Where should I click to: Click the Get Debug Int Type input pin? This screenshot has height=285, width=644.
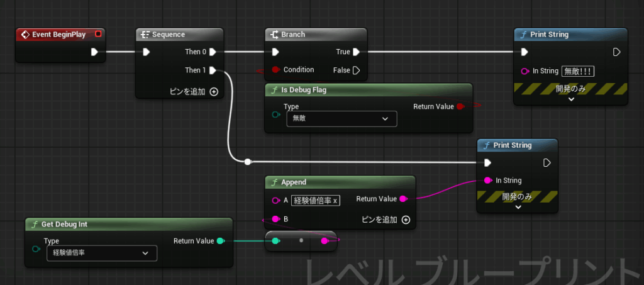(36, 249)
